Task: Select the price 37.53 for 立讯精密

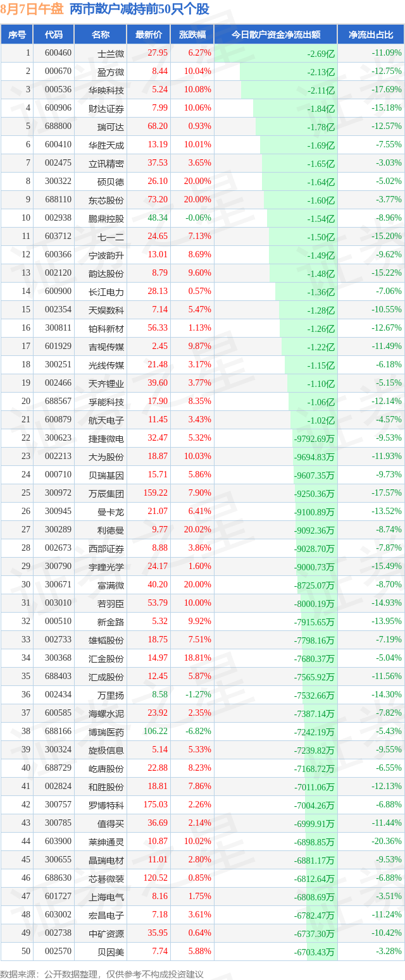Action: (x=158, y=163)
